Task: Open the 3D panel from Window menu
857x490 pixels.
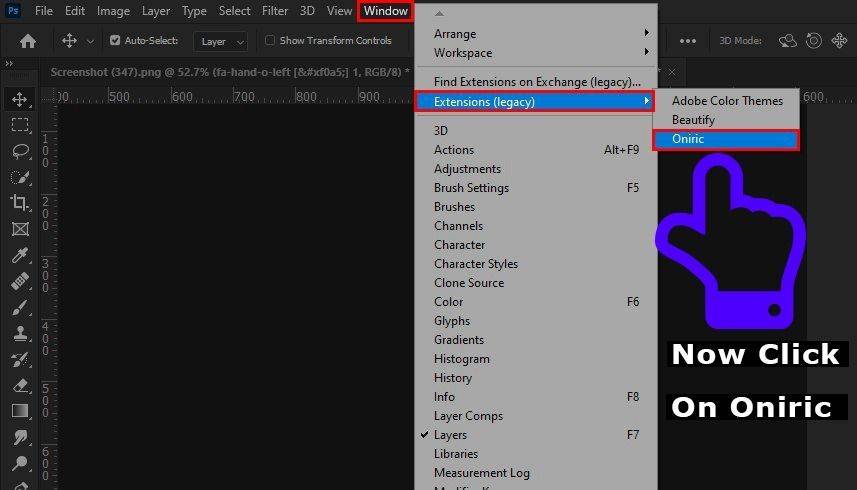Action: pos(536,131)
